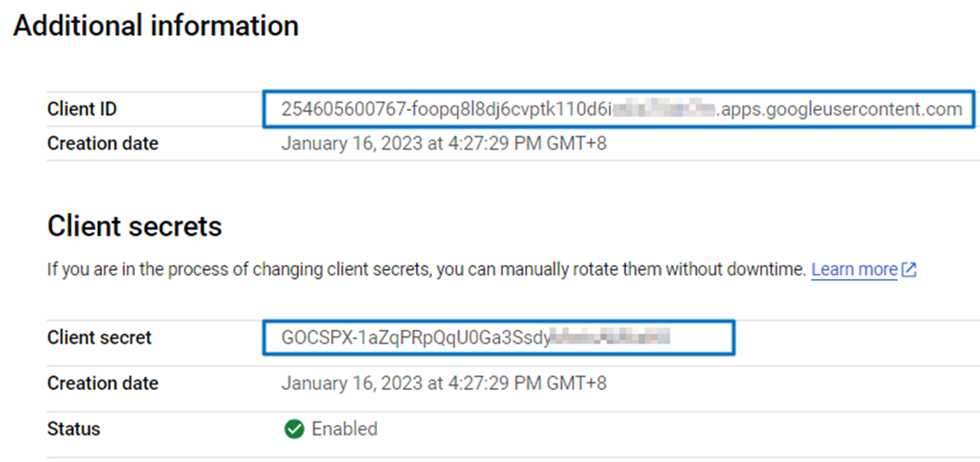Click the Client ID row label

point(81,110)
